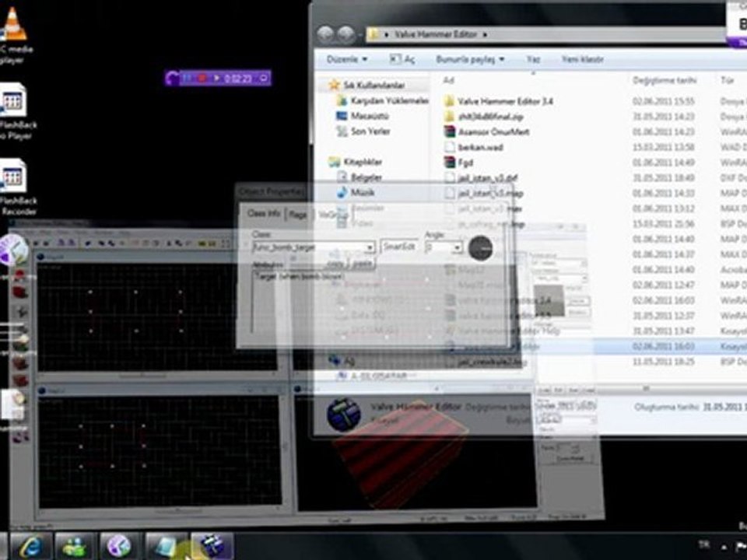Go back in the Explorer window
Viewport: 747px width, 560px height.
(325, 34)
